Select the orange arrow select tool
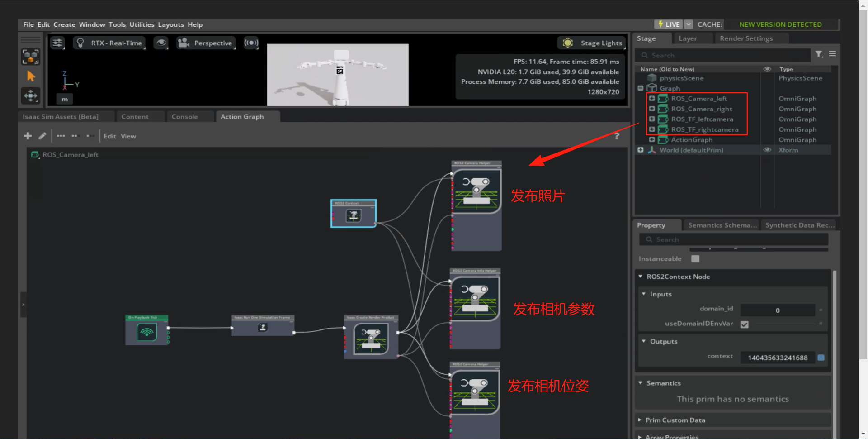Viewport: 868px width, 439px height. (31, 76)
